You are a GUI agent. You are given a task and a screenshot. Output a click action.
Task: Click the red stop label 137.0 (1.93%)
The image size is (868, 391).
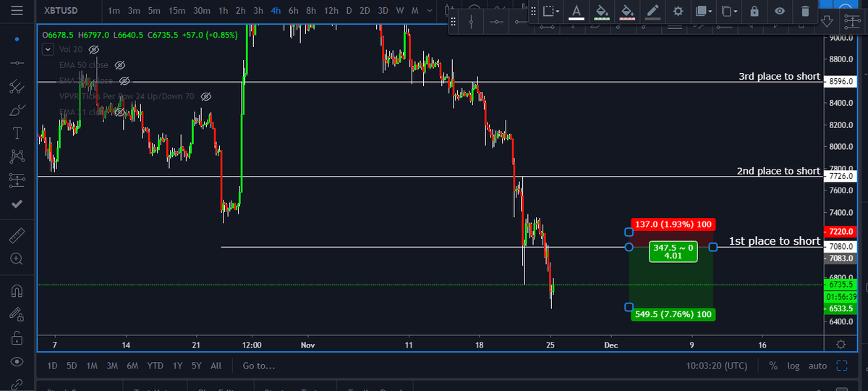point(672,224)
